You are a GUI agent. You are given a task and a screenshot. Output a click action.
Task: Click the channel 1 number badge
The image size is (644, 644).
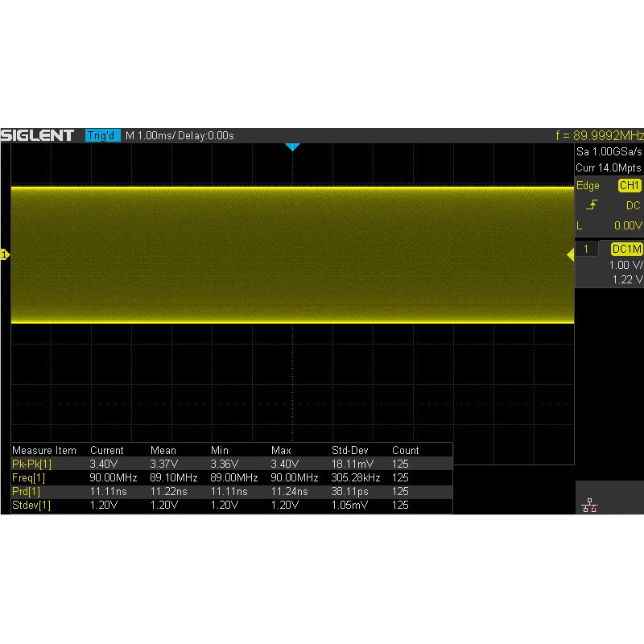tap(585, 249)
